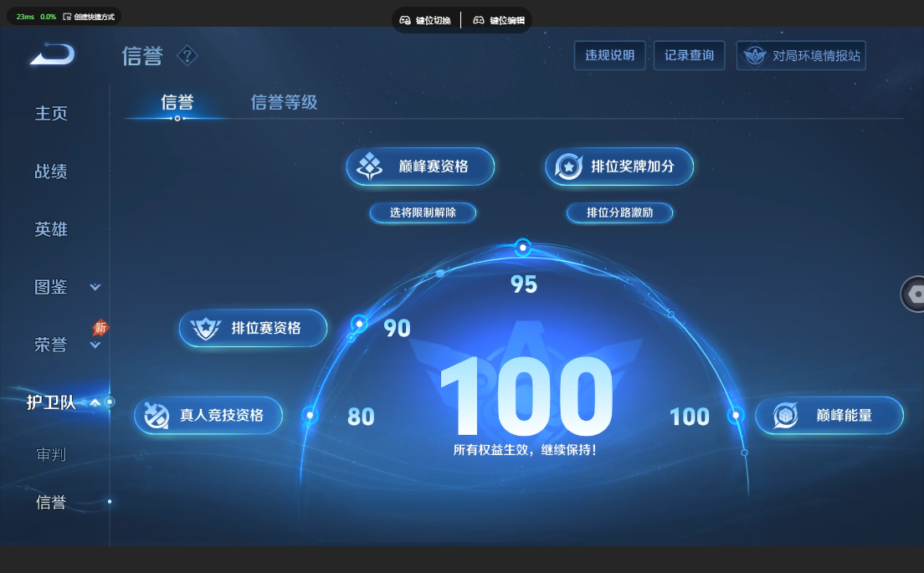The height and width of the screenshot is (573, 924).
Task: Click the 95 arc node marker
Action: click(x=523, y=248)
